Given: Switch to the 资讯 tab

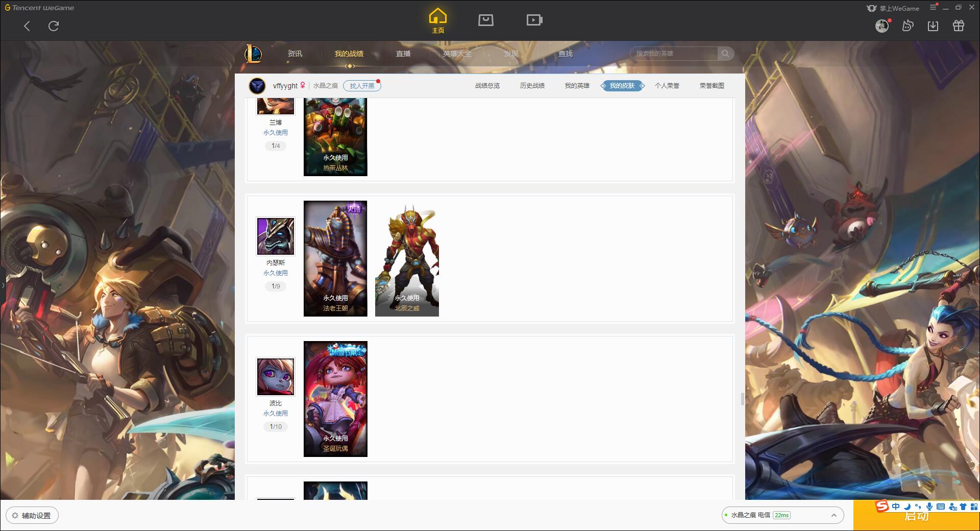Looking at the screenshot, I should pyautogui.click(x=295, y=54).
